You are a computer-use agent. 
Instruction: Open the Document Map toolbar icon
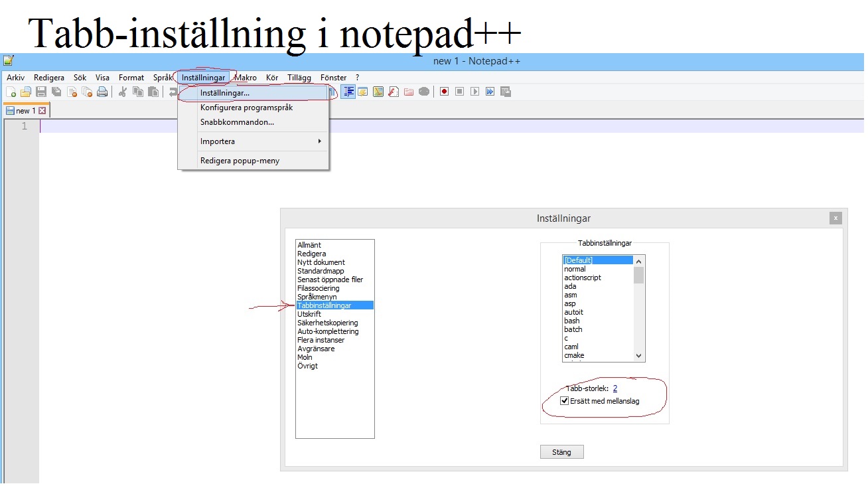click(378, 92)
